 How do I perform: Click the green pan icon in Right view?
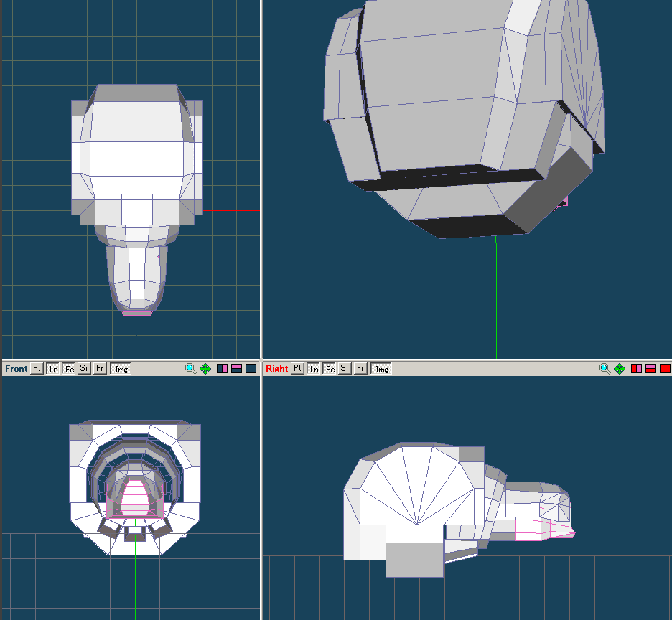coord(620,369)
